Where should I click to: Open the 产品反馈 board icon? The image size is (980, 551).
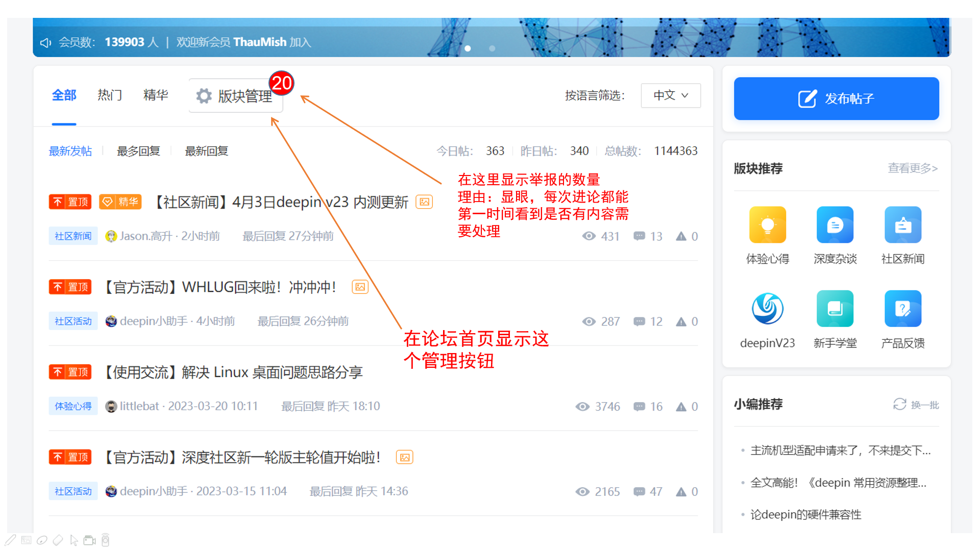point(902,309)
